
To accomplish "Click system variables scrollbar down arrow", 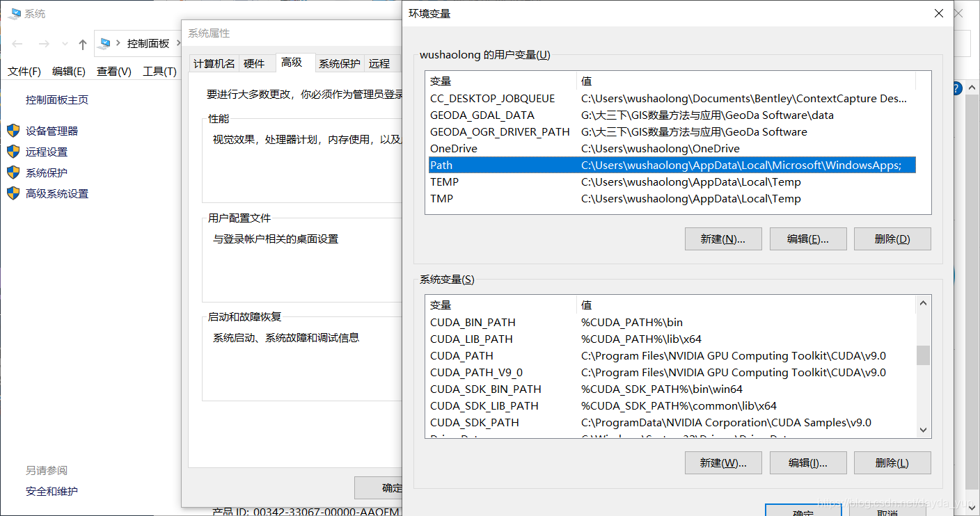I will [x=924, y=430].
